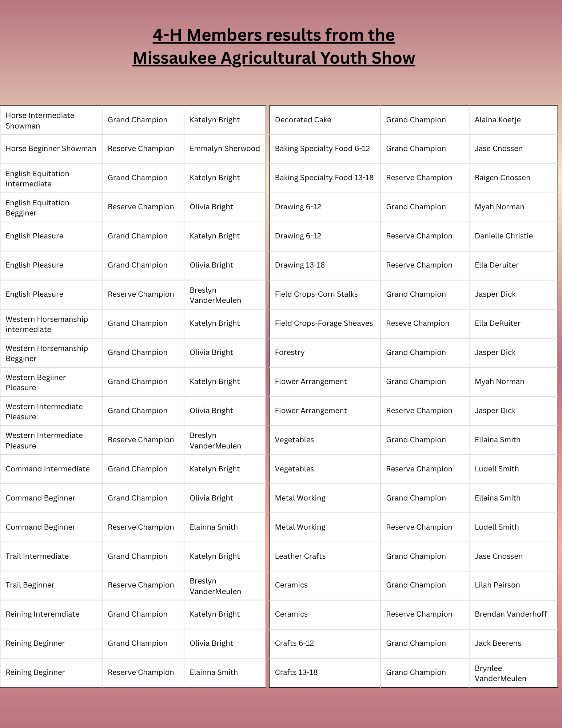The height and width of the screenshot is (728, 562).
Task: Click the name 'Ella Deruiter' in Drawing row
Action: [x=497, y=265]
